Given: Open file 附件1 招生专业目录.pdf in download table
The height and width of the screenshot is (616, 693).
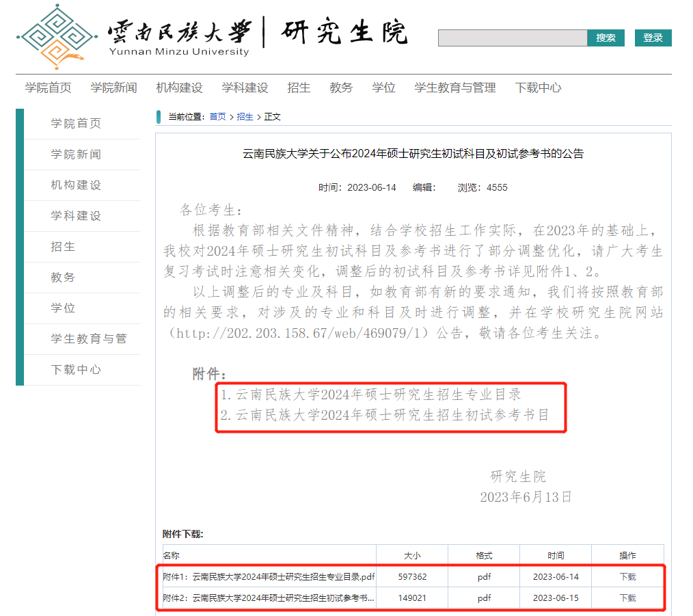Looking at the screenshot, I should pos(269,576).
